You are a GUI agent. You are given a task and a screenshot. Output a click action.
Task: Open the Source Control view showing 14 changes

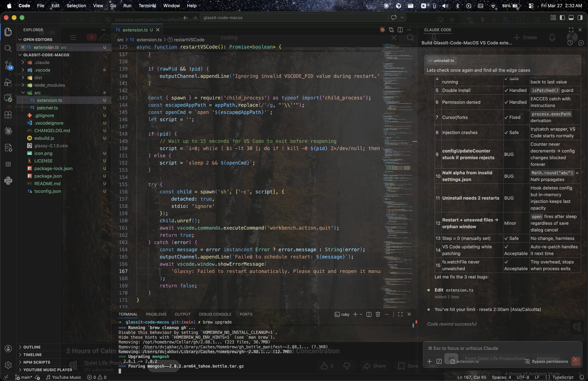[8, 65]
